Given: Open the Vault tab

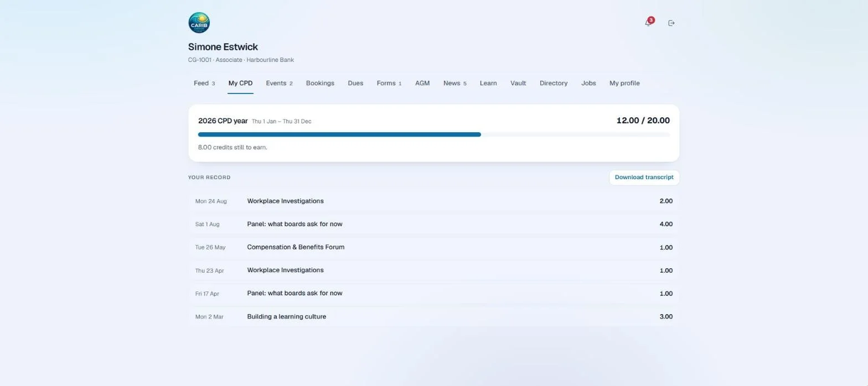Looking at the screenshot, I should (518, 84).
